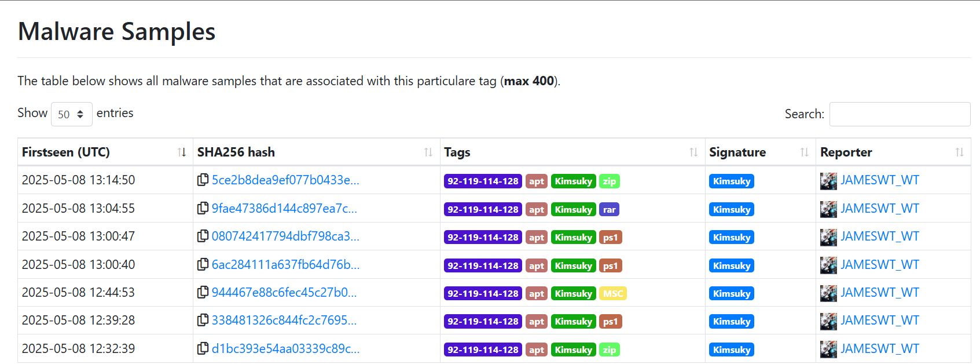Click blue Kimsuky signature badge in first row
The height and width of the screenshot is (364, 980).
(x=731, y=181)
